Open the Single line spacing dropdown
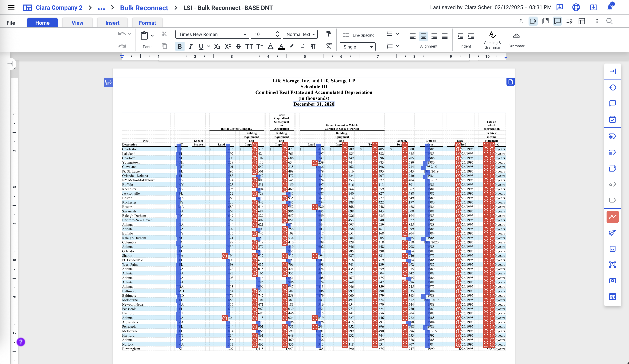This screenshot has width=629, height=364. (x=357, y=47)
